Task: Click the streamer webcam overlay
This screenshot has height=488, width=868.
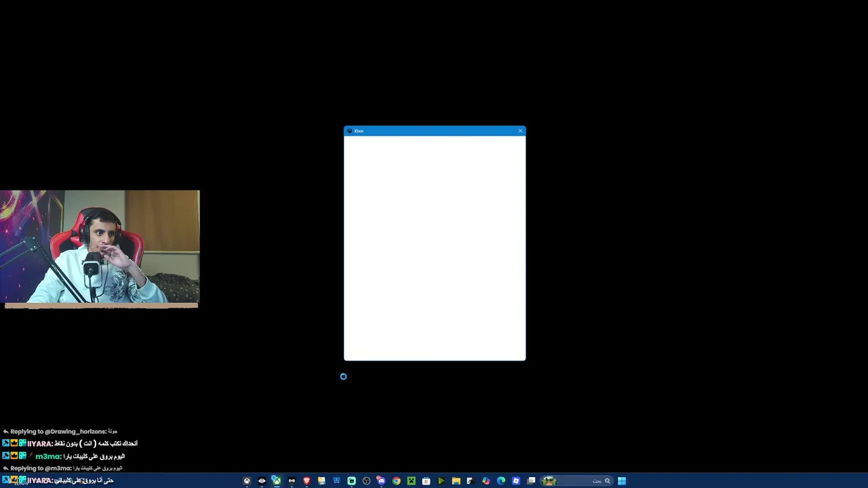Action: point(100,247)
